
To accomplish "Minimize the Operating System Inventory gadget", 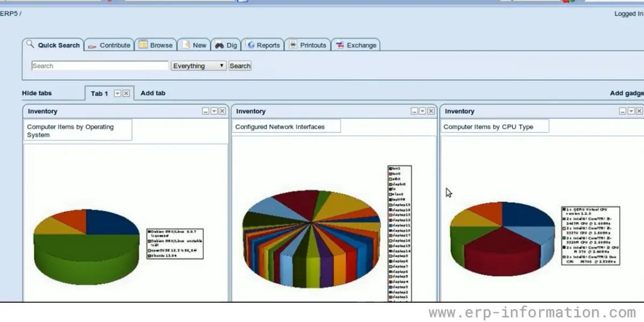I will 206,111.
